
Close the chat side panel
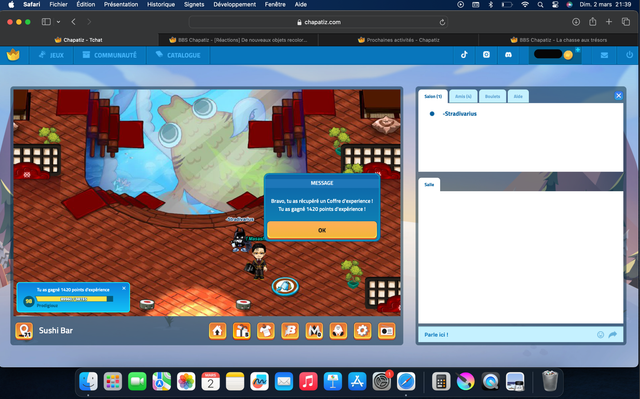pos(618,95)
